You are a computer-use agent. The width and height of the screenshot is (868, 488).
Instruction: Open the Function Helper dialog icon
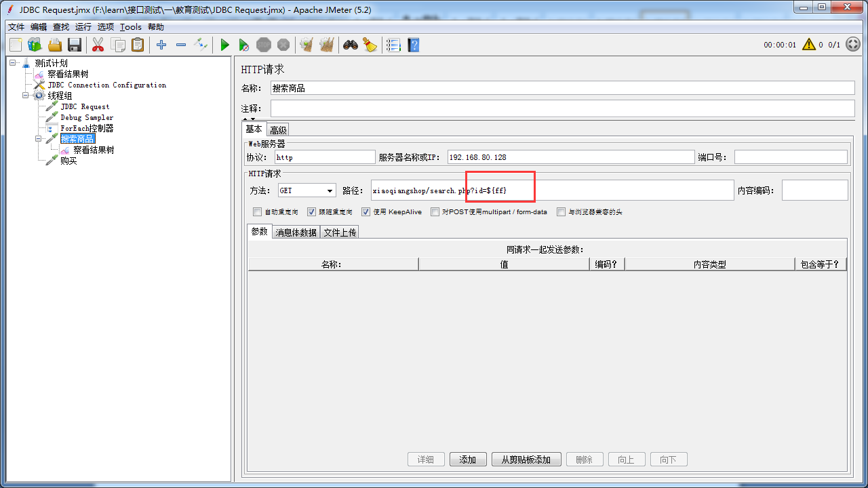click(393, 45)
